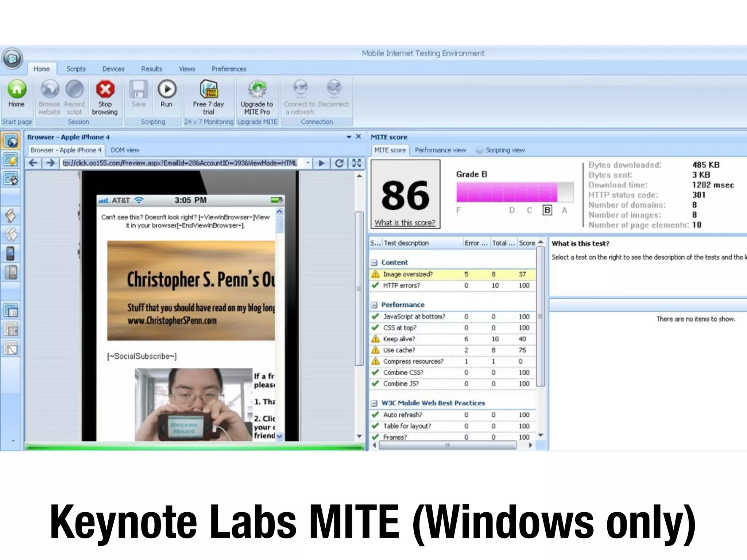Click the browser pane vertical scrollbar
The image size is (747, 560).
tap(359, 288)
